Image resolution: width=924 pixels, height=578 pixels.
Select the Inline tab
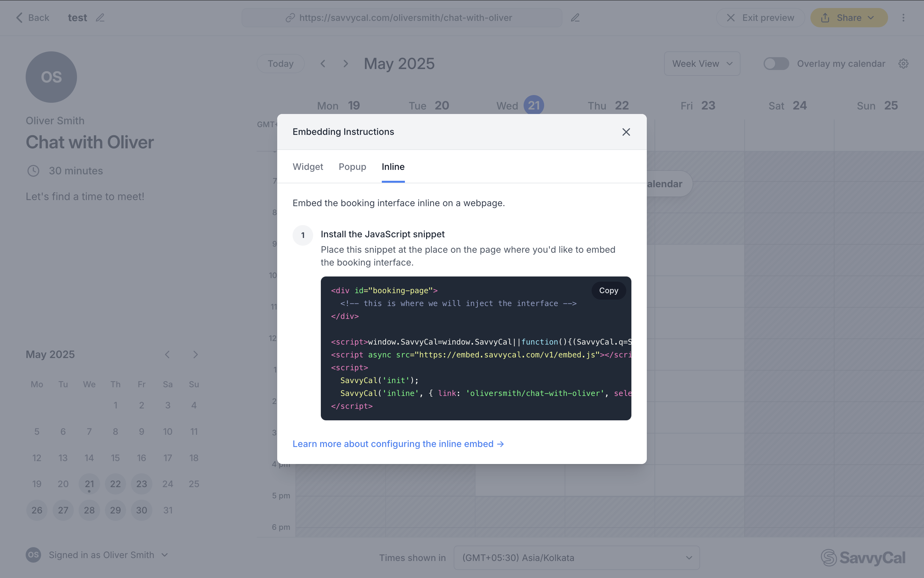(x=393, y=167)
